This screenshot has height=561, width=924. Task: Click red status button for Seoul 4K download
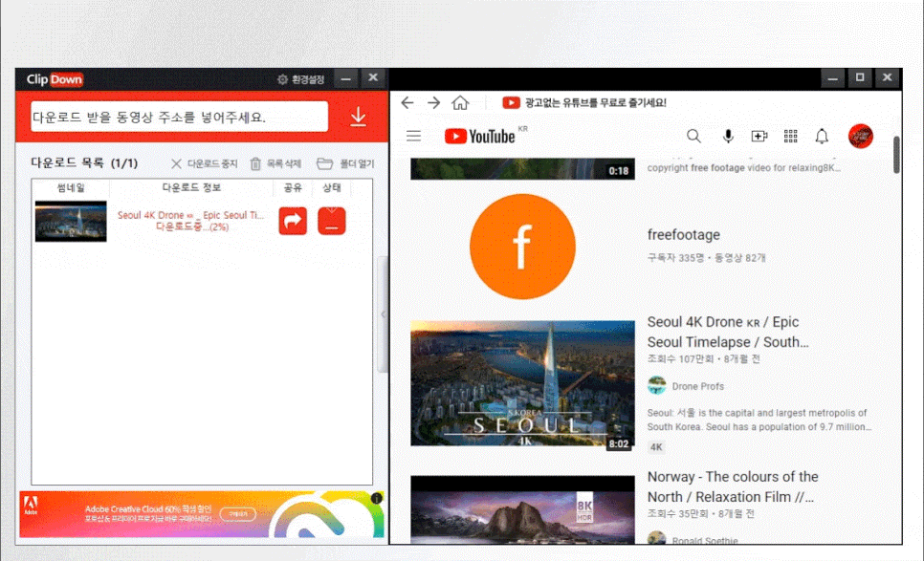[x=332, y=221]
